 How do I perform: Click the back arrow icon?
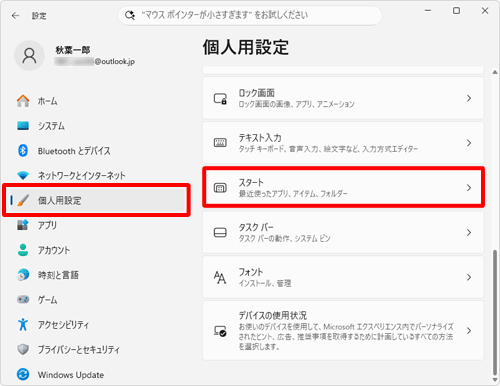15,15
